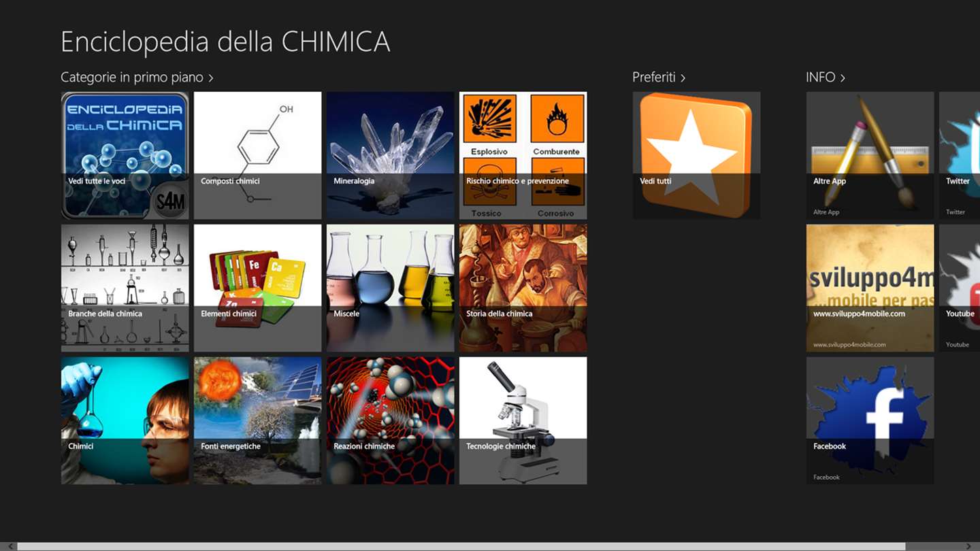Open the Chimici scientist tile

(x=125, y=420)
